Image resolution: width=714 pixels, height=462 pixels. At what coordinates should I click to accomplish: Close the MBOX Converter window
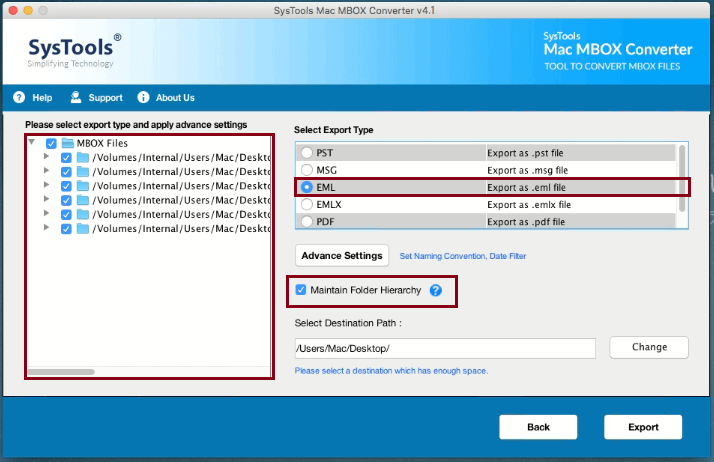pos(13,10)
